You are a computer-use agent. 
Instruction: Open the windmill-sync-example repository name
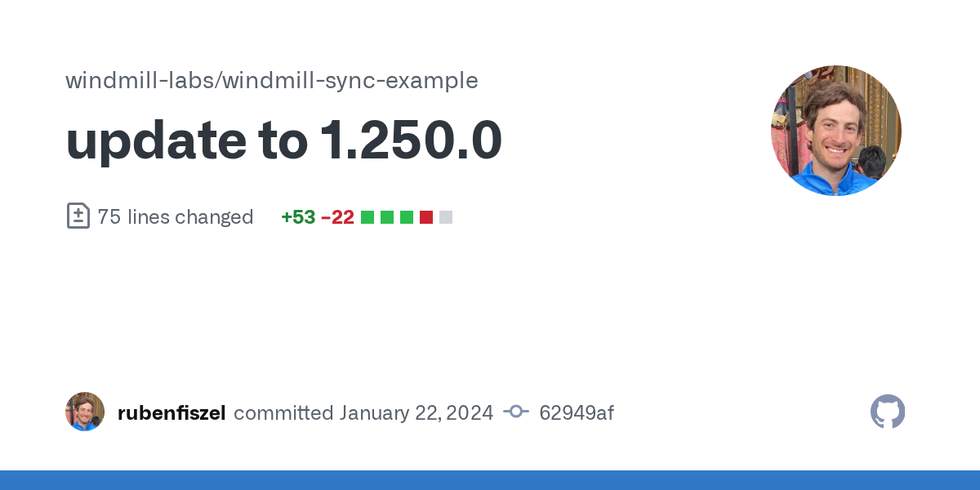pos(350,81)
